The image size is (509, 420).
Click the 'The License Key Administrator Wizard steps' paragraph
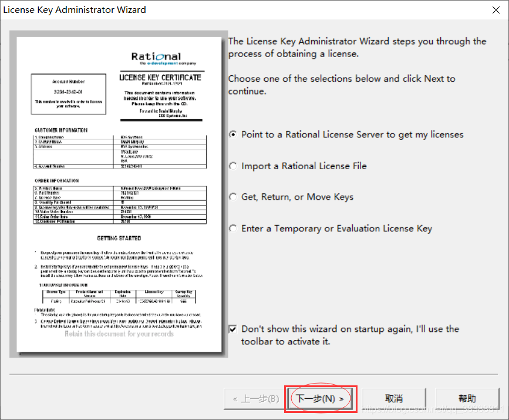click(357, 48)
